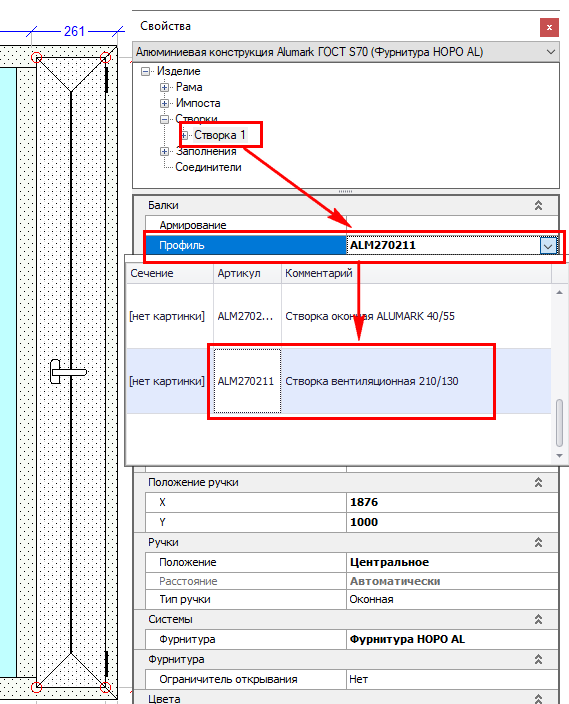Collapse the Ручки section
The height and width of the screenshot is (704, 569).
click(x=538, y=543)
